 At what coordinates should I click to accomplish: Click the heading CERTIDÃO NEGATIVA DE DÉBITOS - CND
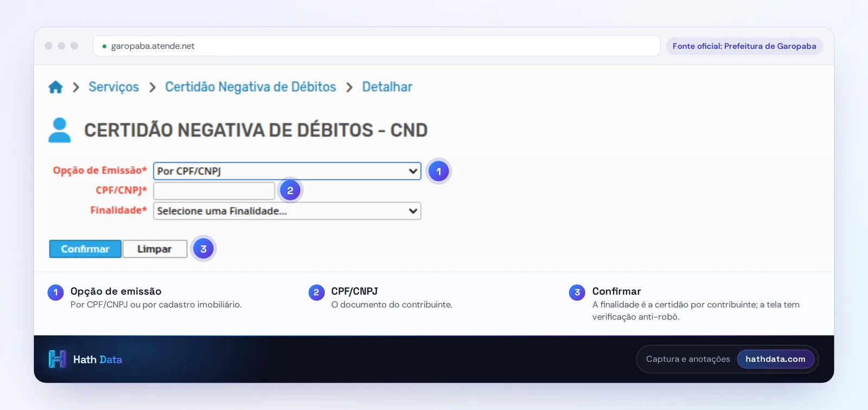click(x=256, y=130)
